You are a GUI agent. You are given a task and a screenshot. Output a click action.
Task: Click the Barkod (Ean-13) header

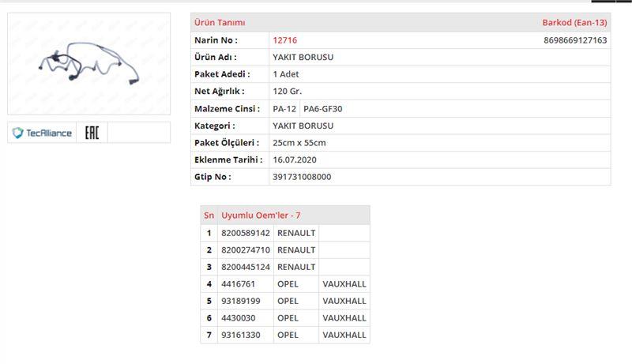[x=574, y=23]
